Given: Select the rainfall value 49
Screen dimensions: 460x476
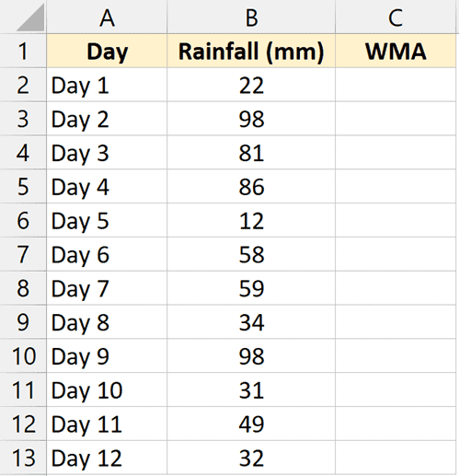Looking at the screenshot, I should (x=251, y=424).
